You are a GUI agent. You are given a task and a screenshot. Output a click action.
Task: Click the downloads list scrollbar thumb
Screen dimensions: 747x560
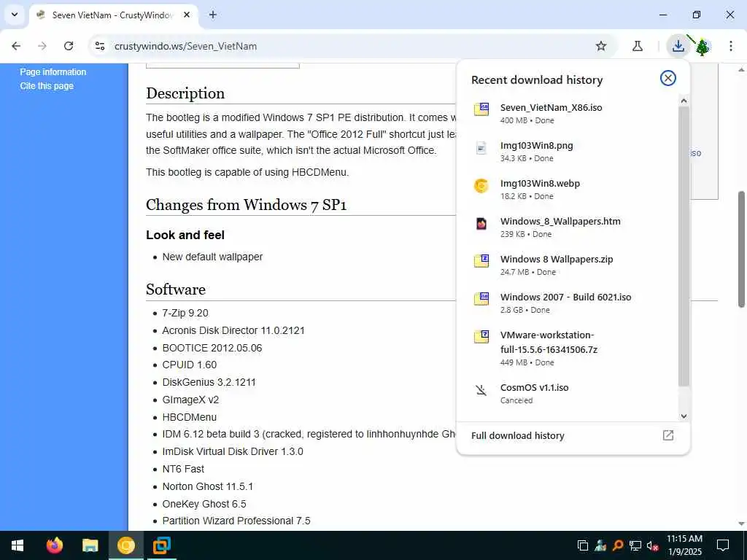(x=684, y=246)
